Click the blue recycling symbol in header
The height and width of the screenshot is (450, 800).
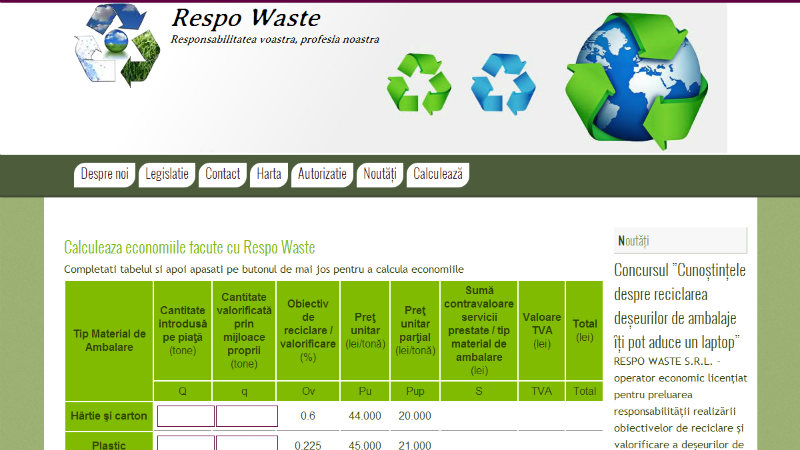[x=503, y=83]
